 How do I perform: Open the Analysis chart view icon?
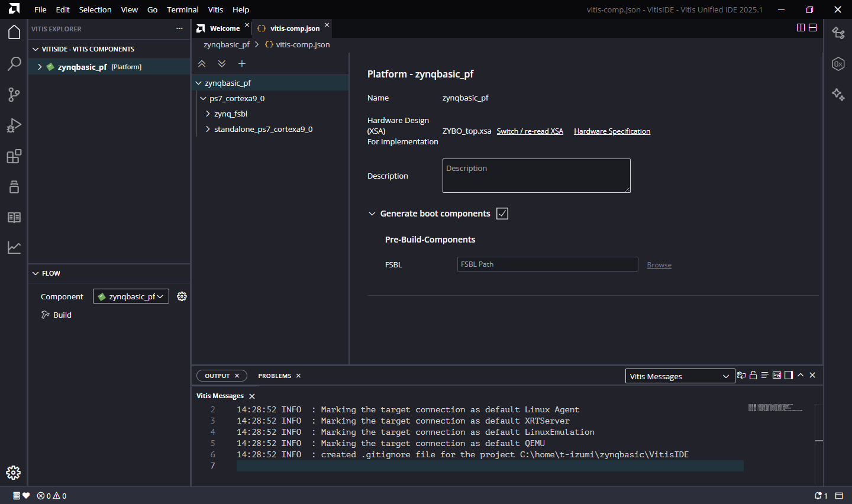(14, 248)
